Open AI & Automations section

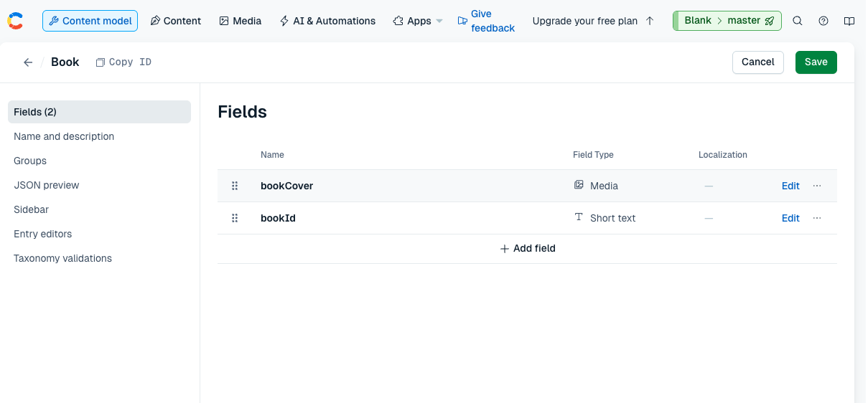click(x=327, y=21)
